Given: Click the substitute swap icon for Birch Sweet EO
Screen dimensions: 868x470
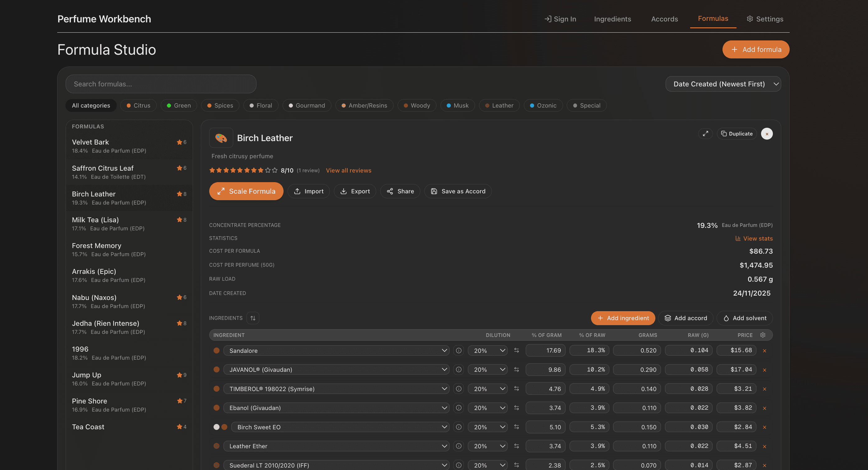Looking at the screenshot, I should tap(517, 426).
